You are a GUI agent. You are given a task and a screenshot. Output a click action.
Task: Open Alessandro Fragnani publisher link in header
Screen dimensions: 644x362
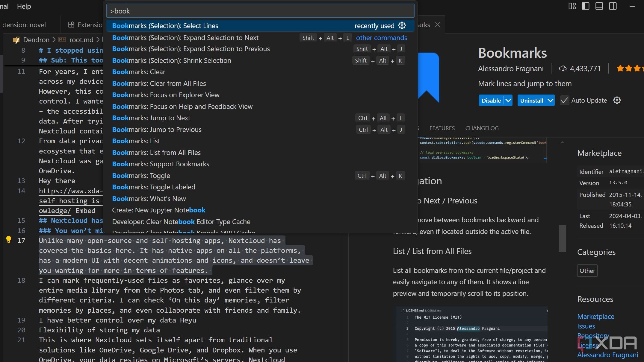[x=511, y=69]
